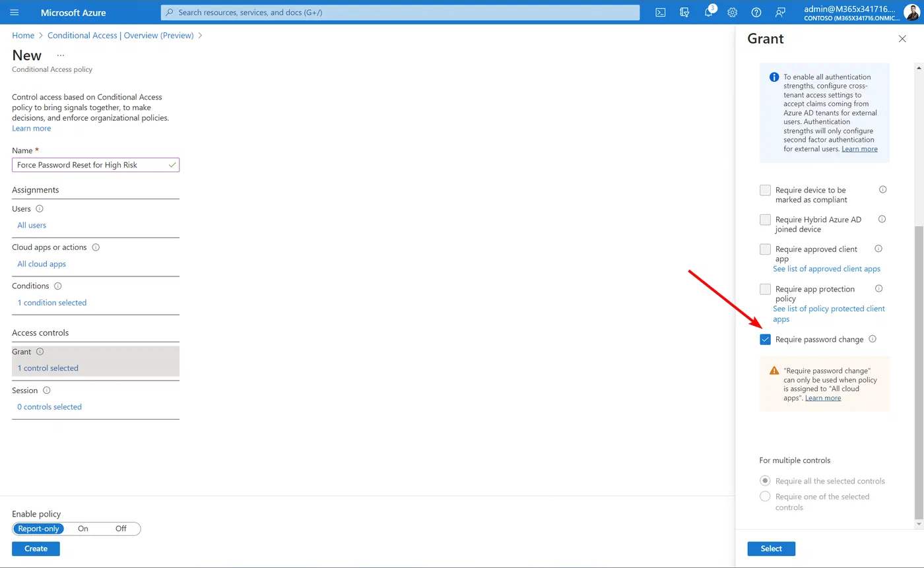924x568 pixels.
Task: Go to Home breadcrumb
Action: (x=23, y=36)
